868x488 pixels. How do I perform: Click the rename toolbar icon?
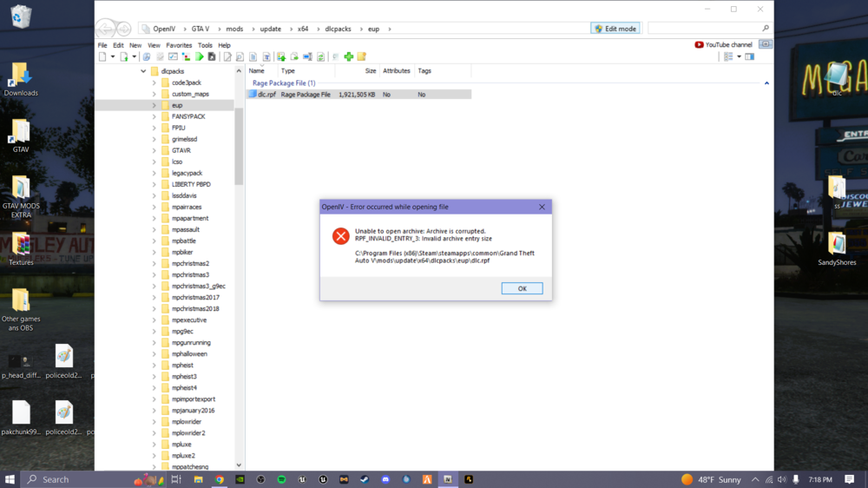point(307,56)
